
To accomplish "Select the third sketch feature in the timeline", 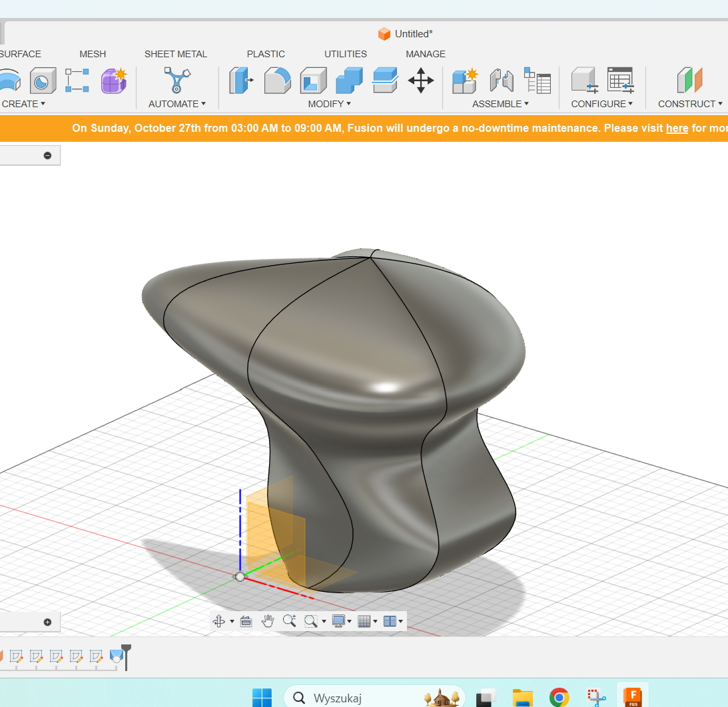I will coord(56,656).
